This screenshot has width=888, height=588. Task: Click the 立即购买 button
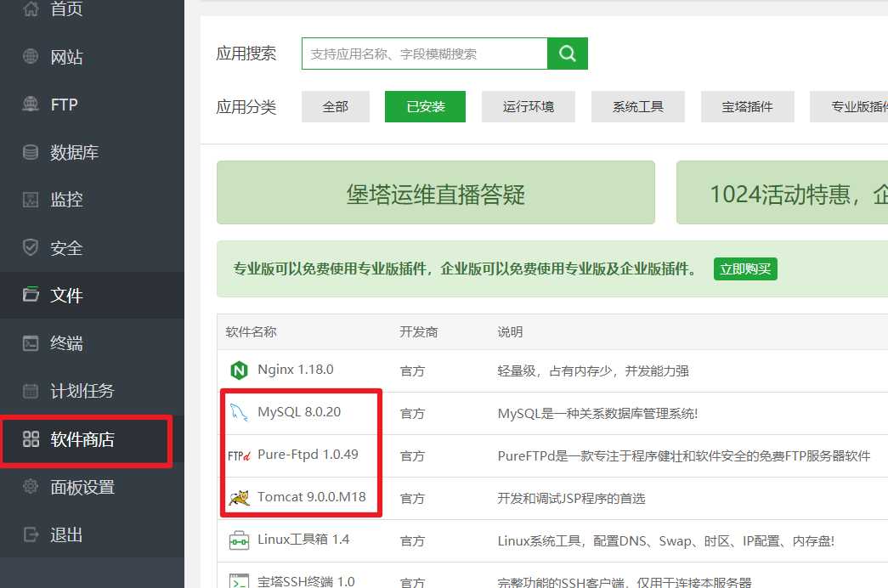pos(745,269)
